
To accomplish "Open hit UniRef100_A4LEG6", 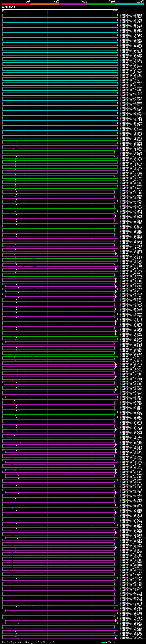I will pyautogui.click(x=131, y=211).
